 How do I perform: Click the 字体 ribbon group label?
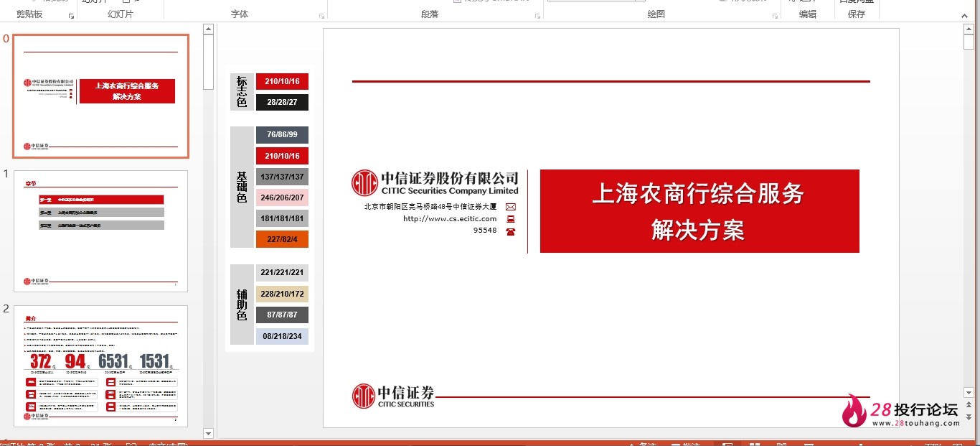click(x=240, y=14)
